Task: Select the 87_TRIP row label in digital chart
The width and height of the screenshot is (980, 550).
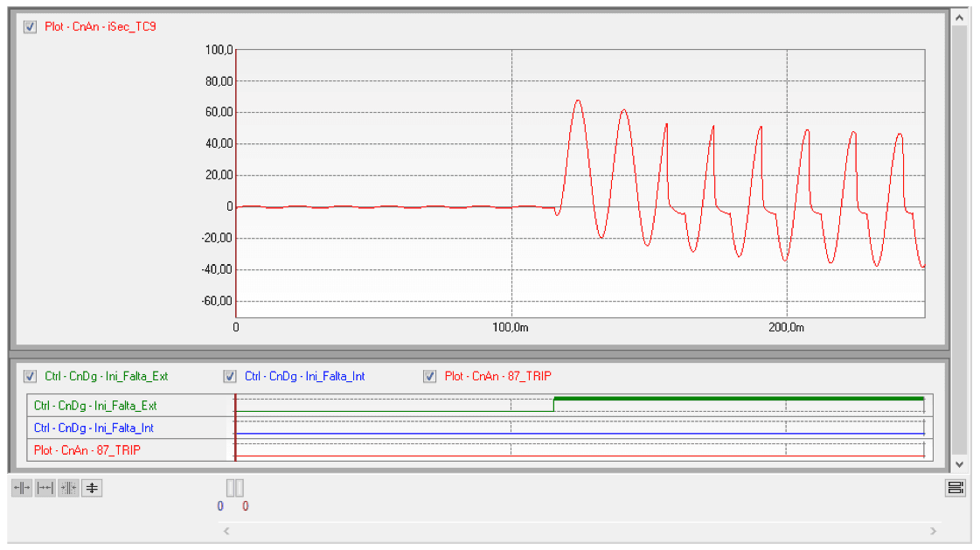Action: pyautogui.click(x=87, y=450)
